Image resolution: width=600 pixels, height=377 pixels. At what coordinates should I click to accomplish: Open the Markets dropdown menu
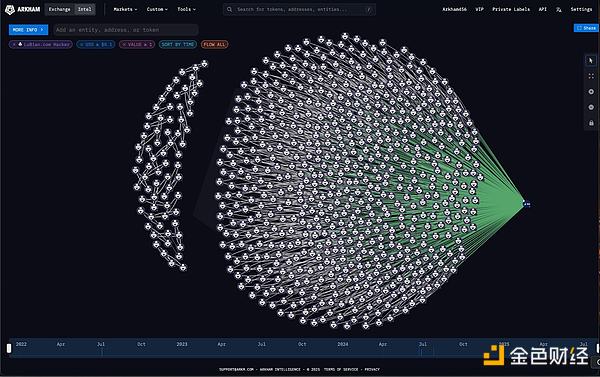tap(125, 10)
